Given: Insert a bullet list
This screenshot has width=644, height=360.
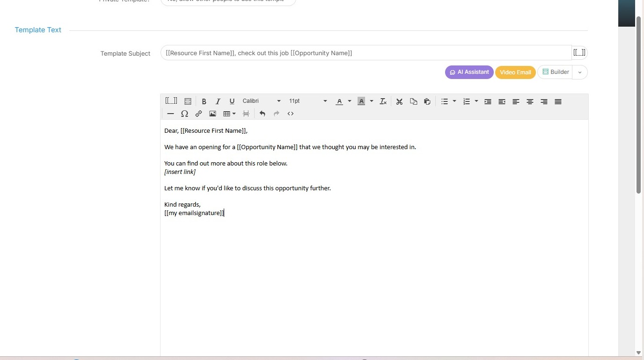Looking at the screenshot, I should pyautogui.click(x=445, y=101).
